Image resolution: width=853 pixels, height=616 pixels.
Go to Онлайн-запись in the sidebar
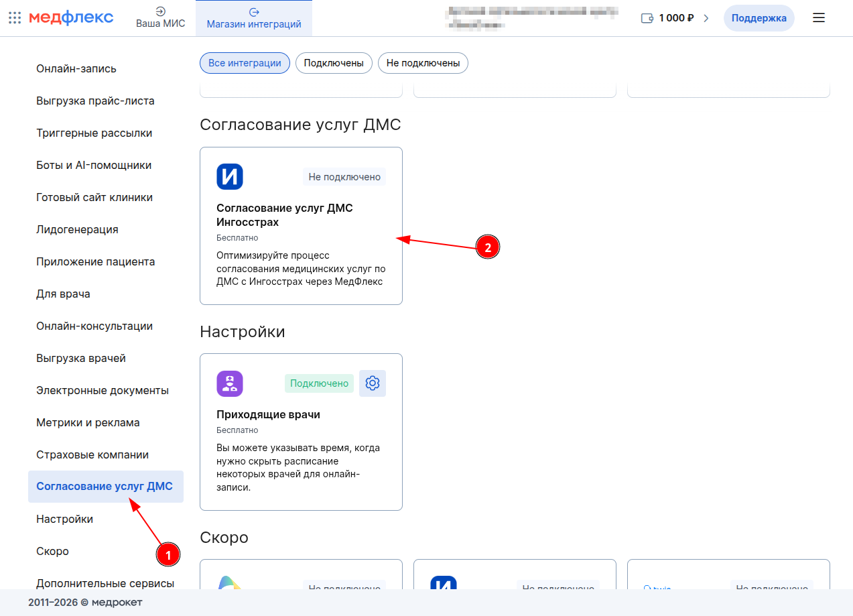tap(76, 68)
